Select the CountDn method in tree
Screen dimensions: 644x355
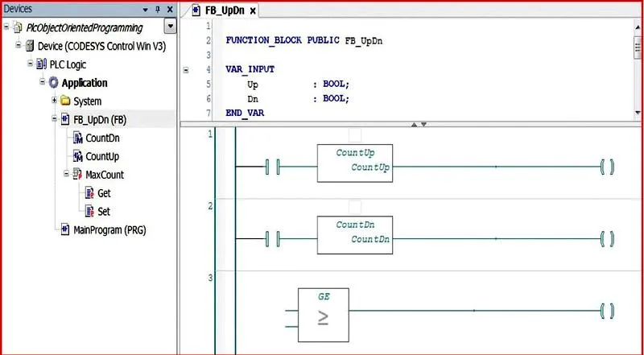point(103,138)
